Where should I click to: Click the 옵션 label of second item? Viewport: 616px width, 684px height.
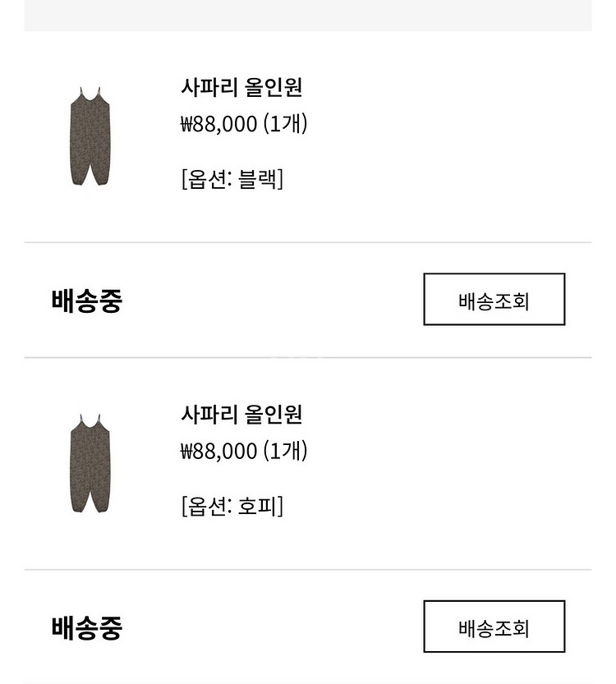pos(206,506)
